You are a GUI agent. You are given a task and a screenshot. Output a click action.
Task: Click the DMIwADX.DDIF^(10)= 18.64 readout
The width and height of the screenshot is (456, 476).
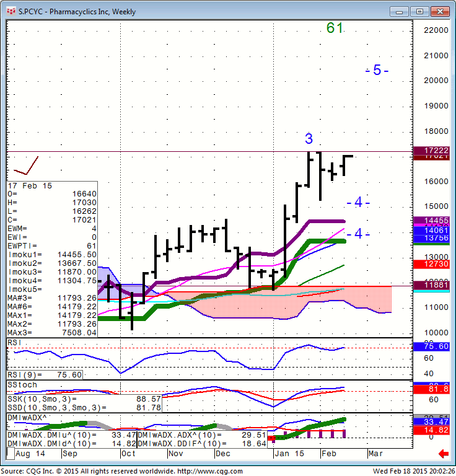(202, 444)
